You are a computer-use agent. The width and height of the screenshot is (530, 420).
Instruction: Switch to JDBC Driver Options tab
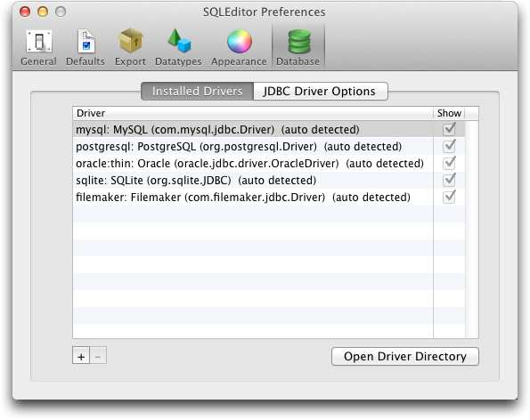320,91
